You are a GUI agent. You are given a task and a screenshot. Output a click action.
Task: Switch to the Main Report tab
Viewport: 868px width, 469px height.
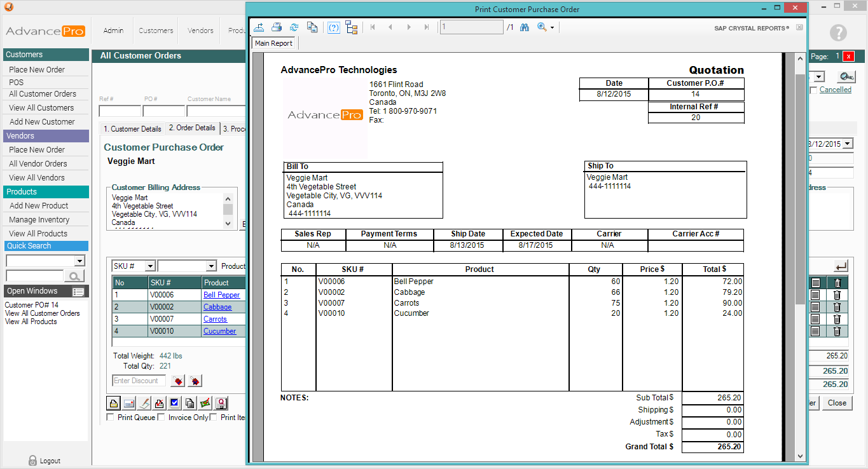pos(273,43)
